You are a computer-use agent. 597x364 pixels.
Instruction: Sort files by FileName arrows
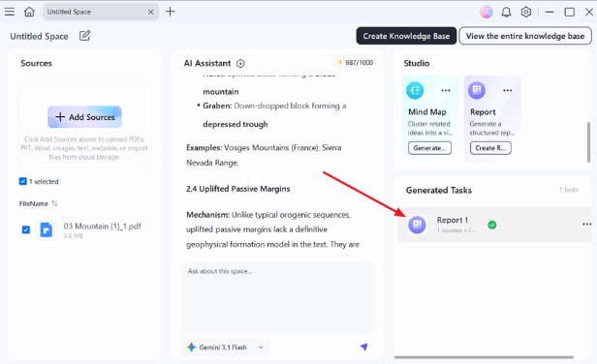click(x=54, y=203)
